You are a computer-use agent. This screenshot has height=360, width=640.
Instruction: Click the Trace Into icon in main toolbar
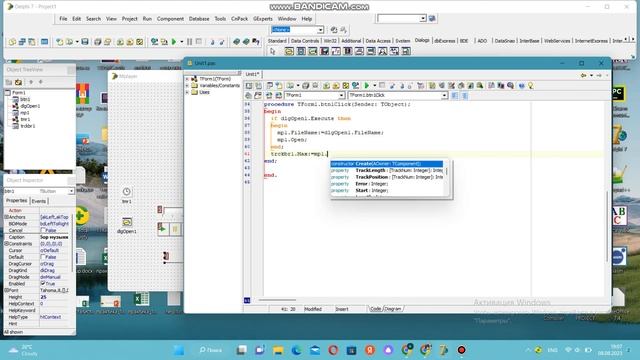[x=212, y=42]
